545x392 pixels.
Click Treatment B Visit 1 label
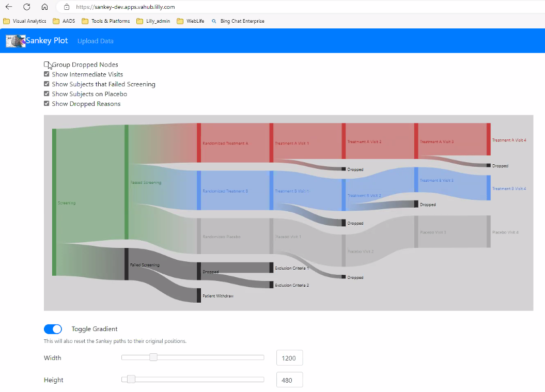coord(292,191)
